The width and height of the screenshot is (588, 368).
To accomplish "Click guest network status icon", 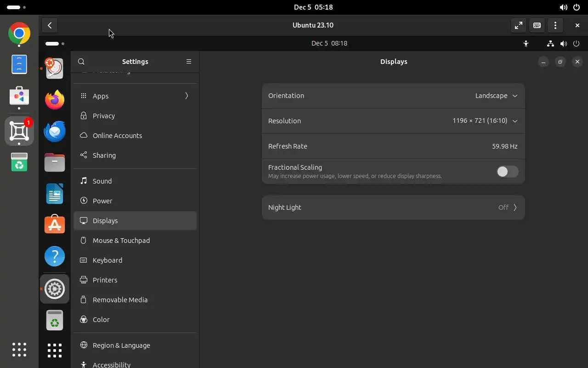I will (x=550, y=43).
